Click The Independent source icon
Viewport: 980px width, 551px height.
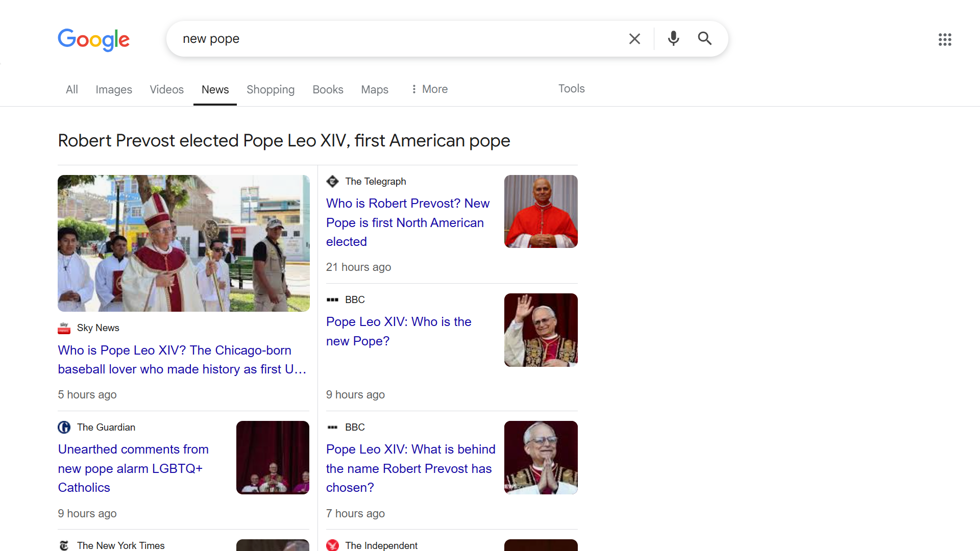tap(332, 545)
